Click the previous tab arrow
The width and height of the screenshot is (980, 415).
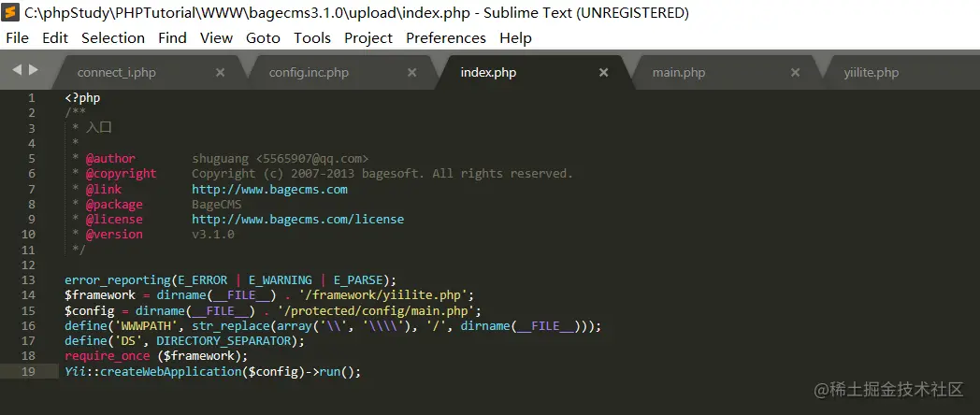[x=17, y=70]
